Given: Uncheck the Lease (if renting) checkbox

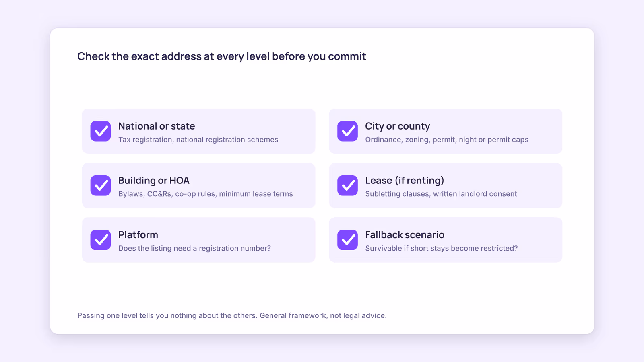Looking at the screenshot, I should [x=347, y=185].
